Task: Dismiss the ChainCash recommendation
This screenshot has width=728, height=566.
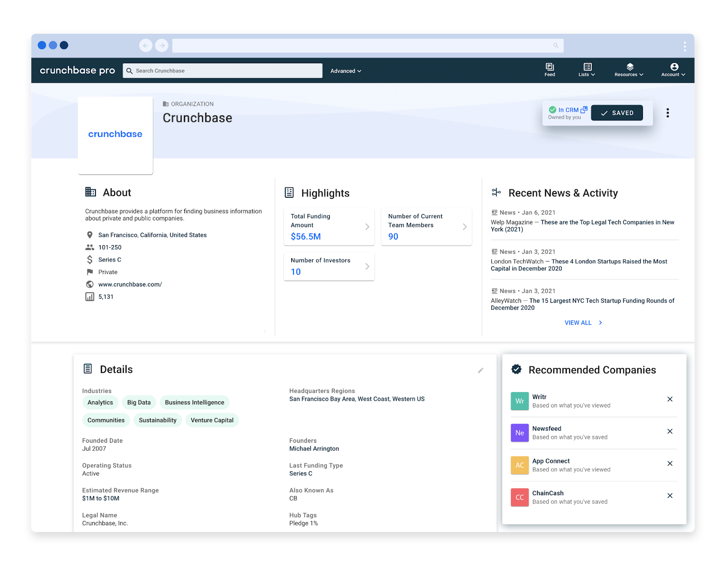Action: pyautogui.click(x=670, y=496)
